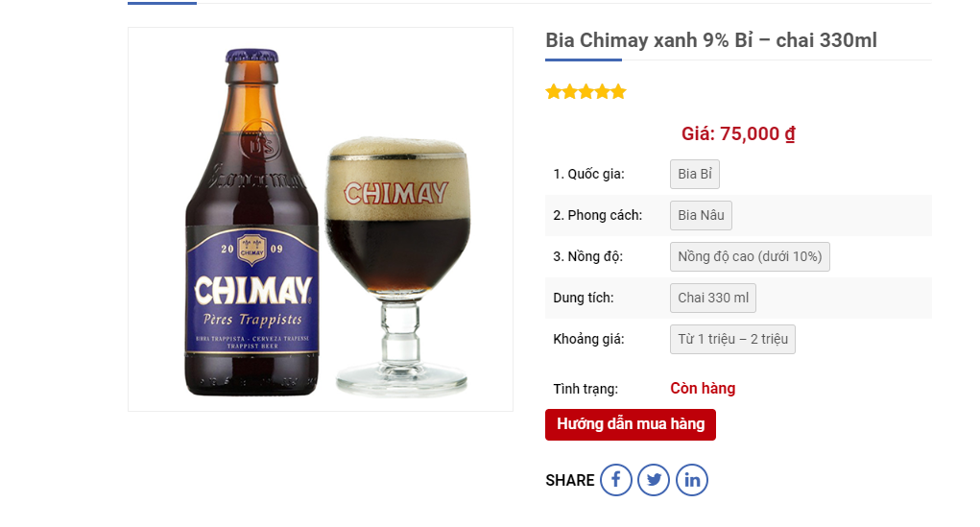This screenshot has width=980, height=527.
Task: Select the Từ 1 triệu – 2 triệu tag
Action: [x=732, y=339]
